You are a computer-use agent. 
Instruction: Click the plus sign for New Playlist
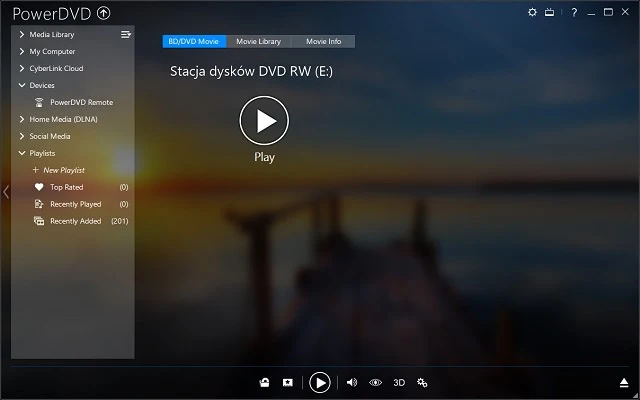pos(36,170)
